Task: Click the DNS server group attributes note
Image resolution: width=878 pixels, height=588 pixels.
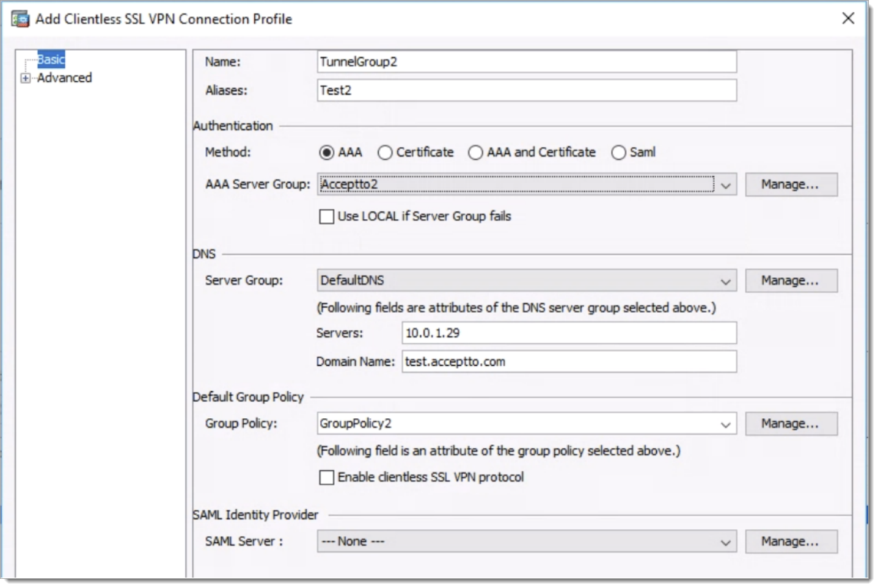Action: coord(516,308)
